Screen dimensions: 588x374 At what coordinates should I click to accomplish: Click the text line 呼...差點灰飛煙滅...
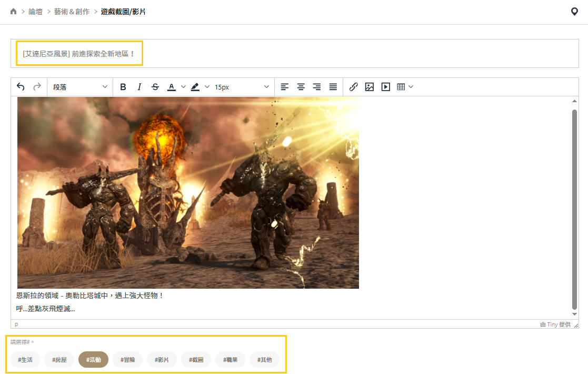[45, 309]
